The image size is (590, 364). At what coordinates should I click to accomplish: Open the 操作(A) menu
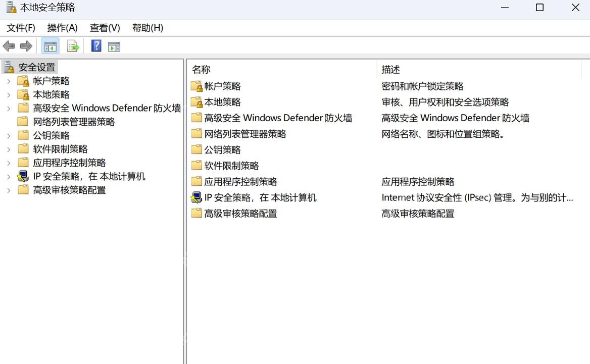click(x=63, y=28)
